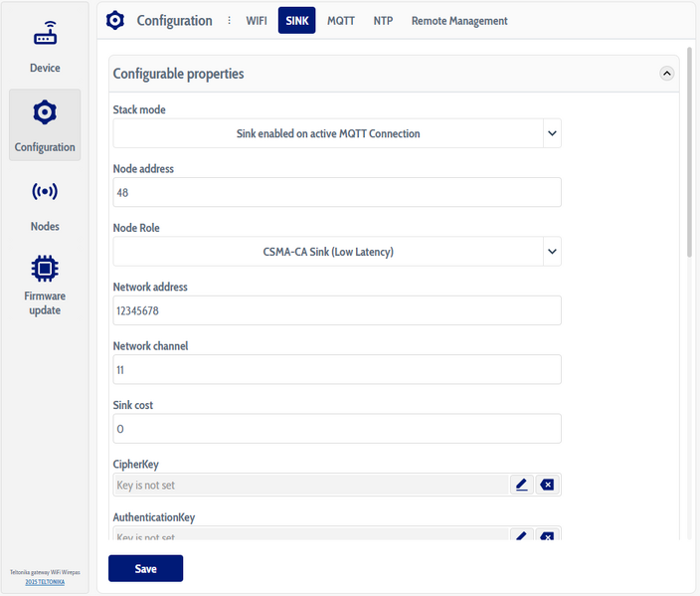Screen dimensions: 700x596
Task: Click the three-dot menu beside Configuration
Action: 229,20
